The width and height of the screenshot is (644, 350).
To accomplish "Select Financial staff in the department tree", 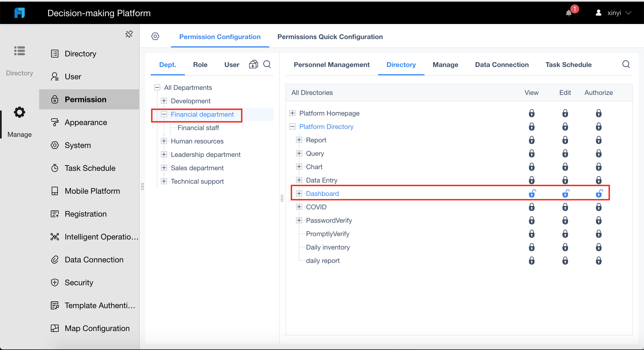I will 198,128.
